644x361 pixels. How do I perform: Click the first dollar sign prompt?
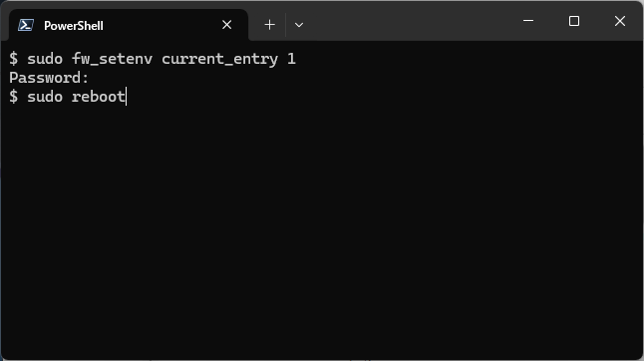(14, 59)
